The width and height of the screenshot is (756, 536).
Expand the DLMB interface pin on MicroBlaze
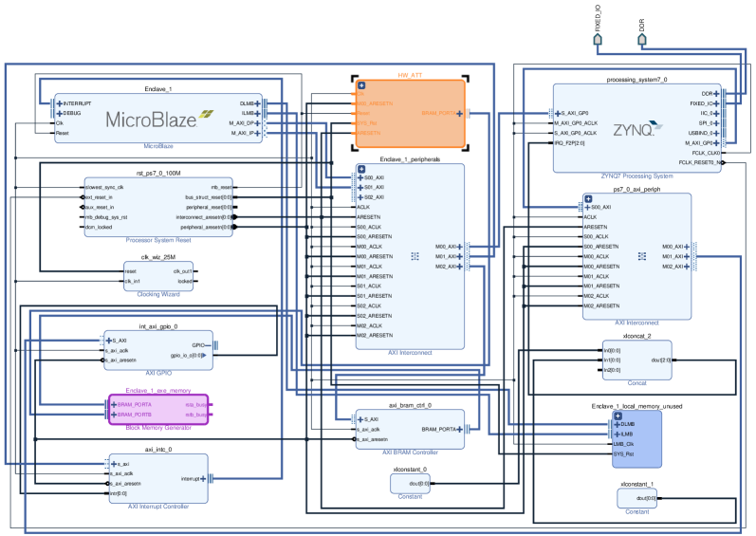coord(259,102)
